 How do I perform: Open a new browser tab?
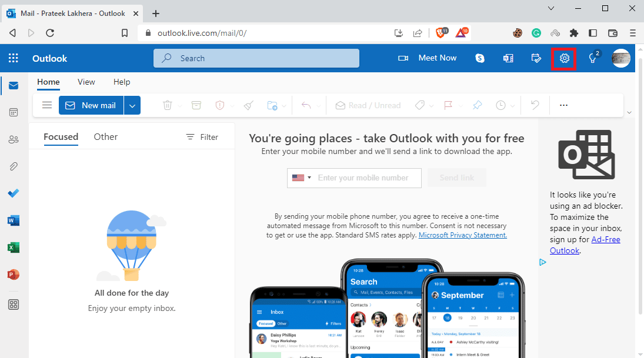tap(156, 14)
